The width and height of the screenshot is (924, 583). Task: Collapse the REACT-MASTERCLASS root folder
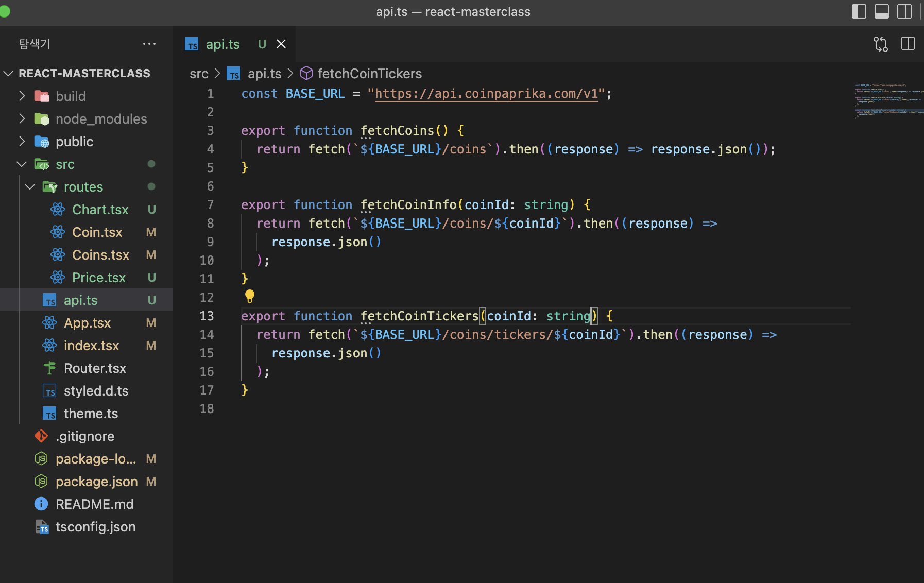pos(8,73)
